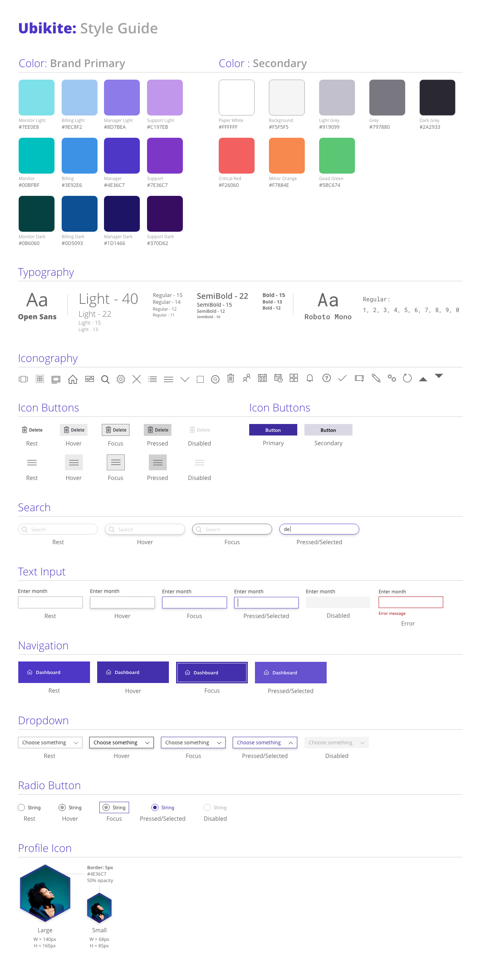Click the circled magnifier icon in Iconography
The height and width of the screenshot is (980, 502).
215,379
